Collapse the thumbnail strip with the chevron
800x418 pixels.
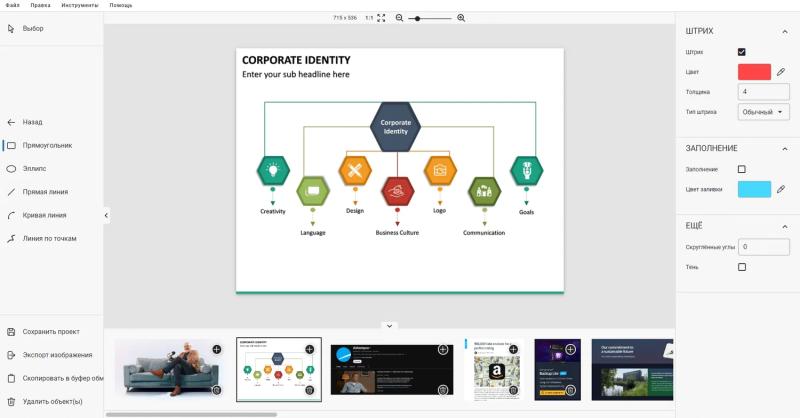point(390,325)
